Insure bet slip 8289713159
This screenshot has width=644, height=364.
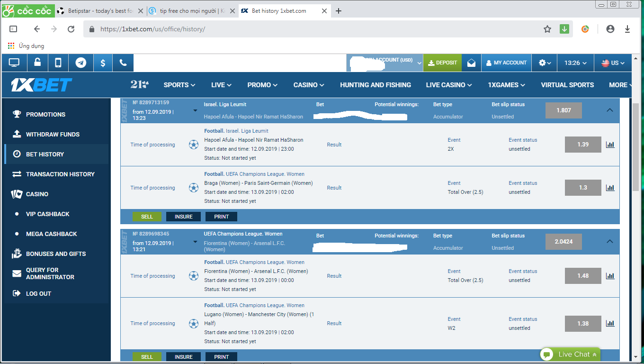[183, 217]
